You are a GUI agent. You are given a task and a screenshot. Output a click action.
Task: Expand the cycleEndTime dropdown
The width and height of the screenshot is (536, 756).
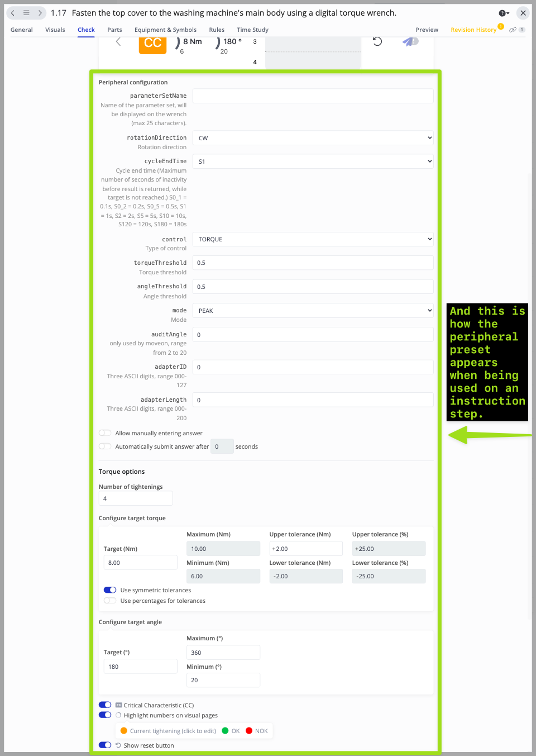pos(313,161)
